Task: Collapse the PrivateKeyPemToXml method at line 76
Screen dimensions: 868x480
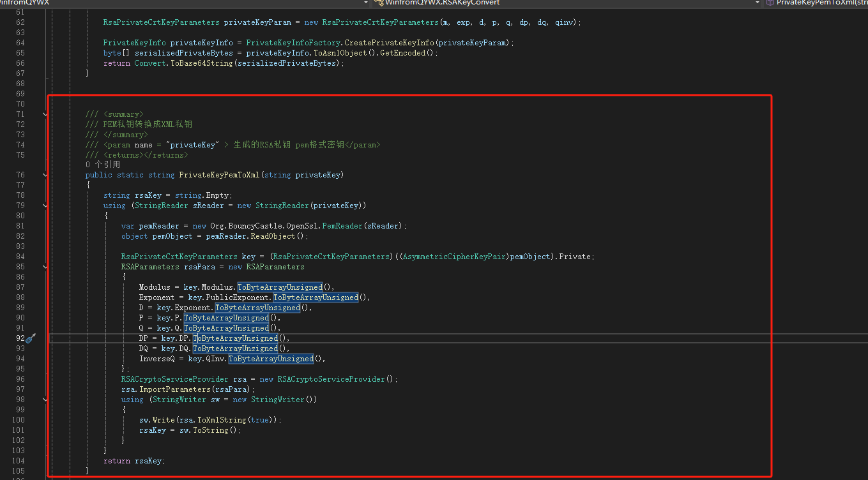Action: 45,175
